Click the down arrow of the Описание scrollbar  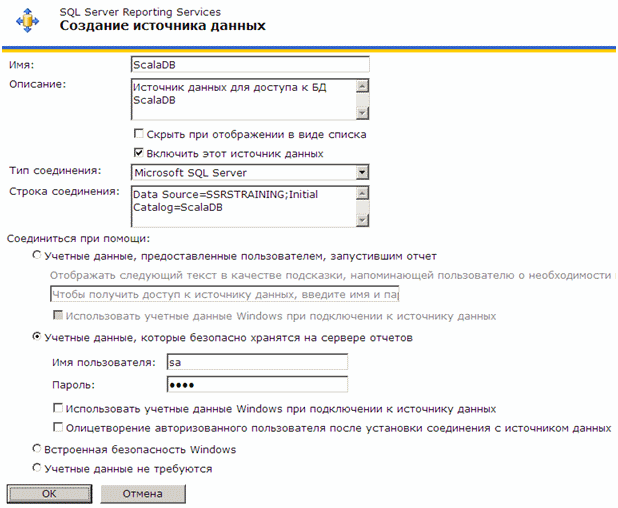pyautogui.click(x=362, y=113)
